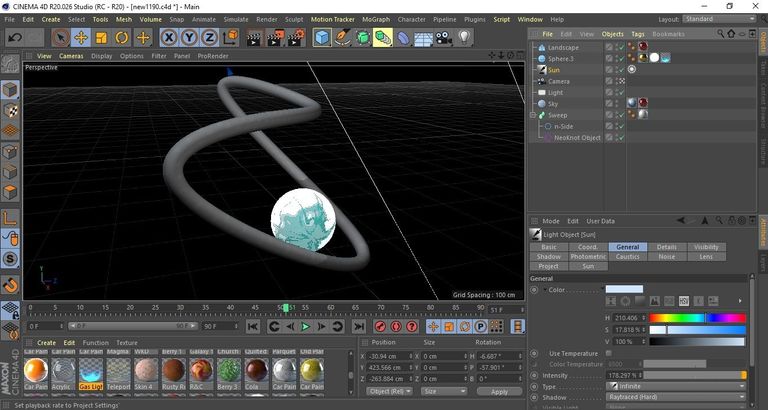
Task: Activate the Scale tool
Action: click(101, 38)
